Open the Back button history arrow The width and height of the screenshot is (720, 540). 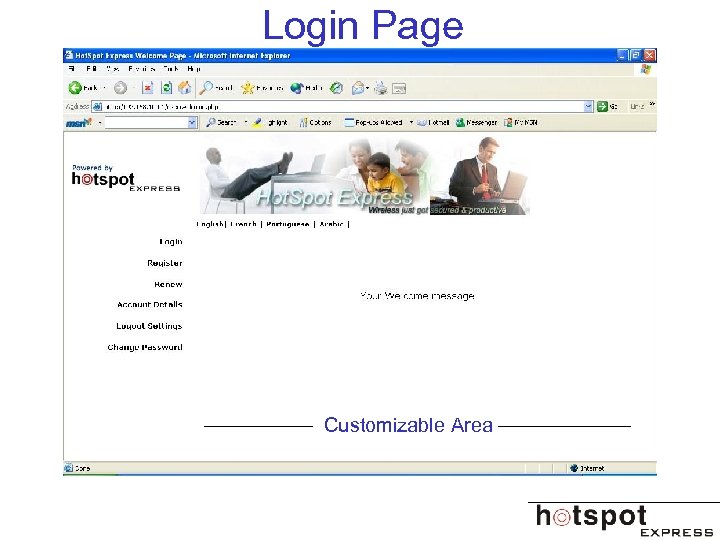pyautogui.click(x=104, y=88)
